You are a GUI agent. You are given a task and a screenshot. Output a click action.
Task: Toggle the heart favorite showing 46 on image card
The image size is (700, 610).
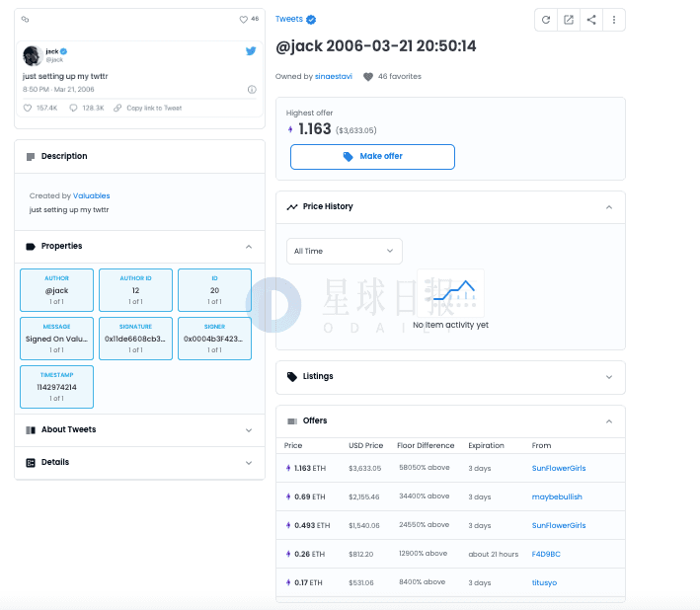tap(243, 19)
